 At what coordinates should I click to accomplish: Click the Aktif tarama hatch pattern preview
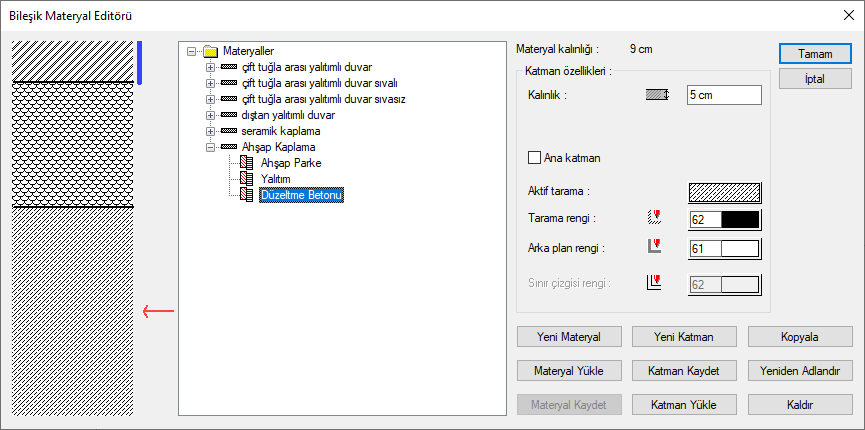click(x=724, y=191)
